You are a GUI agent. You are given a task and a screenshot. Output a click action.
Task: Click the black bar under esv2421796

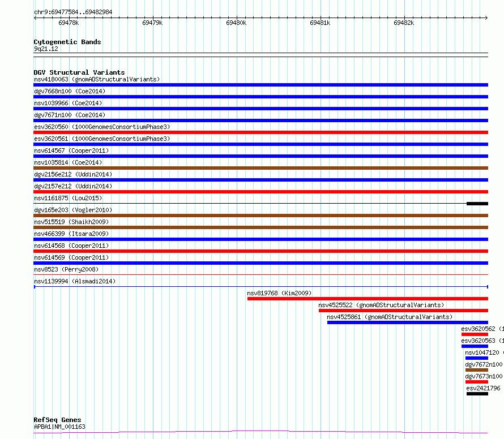tap(477, 394)
